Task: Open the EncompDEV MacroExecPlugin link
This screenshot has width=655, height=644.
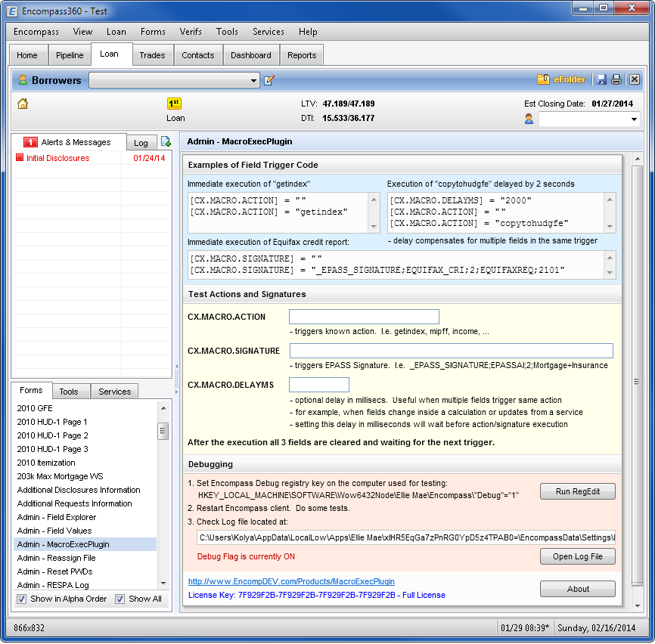Action: pyautogui.click(x=291, y=581)
